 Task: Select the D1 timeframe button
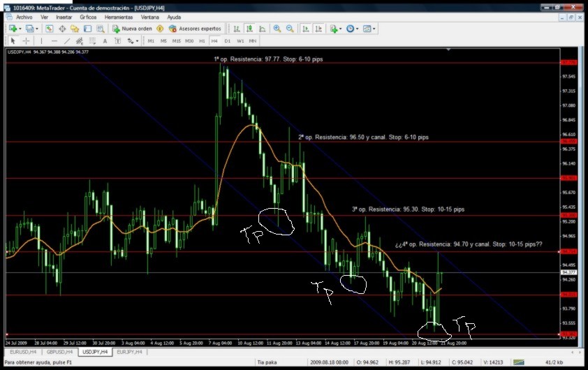tap(227, 41)
